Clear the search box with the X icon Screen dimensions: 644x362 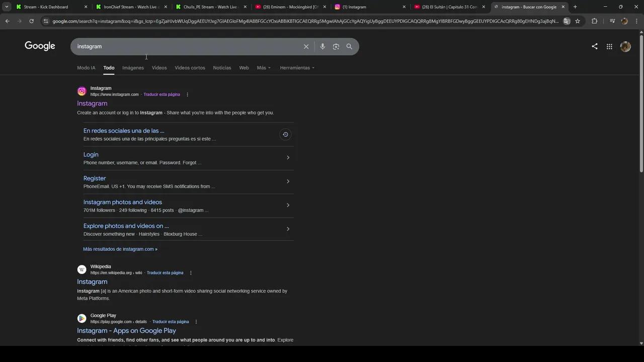[306, 46]
